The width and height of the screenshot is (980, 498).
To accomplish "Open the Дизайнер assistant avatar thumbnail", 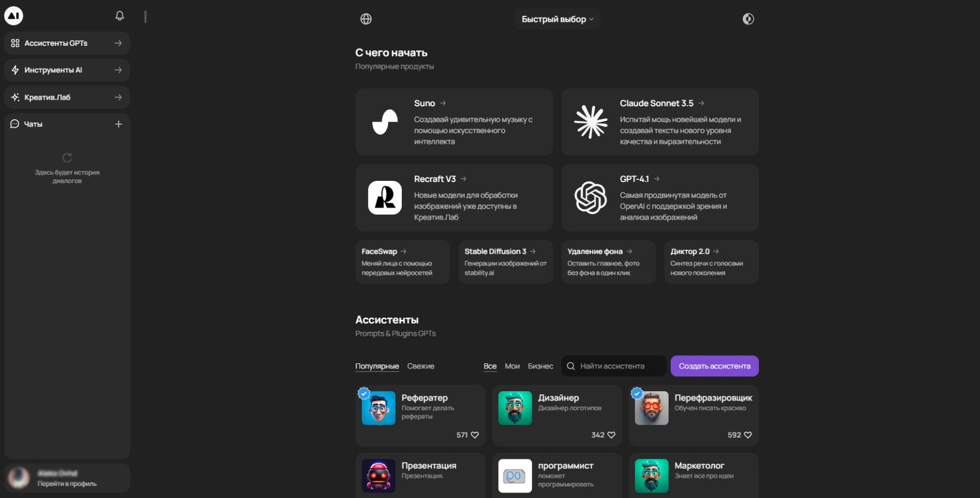I will [x=515, y=408].
